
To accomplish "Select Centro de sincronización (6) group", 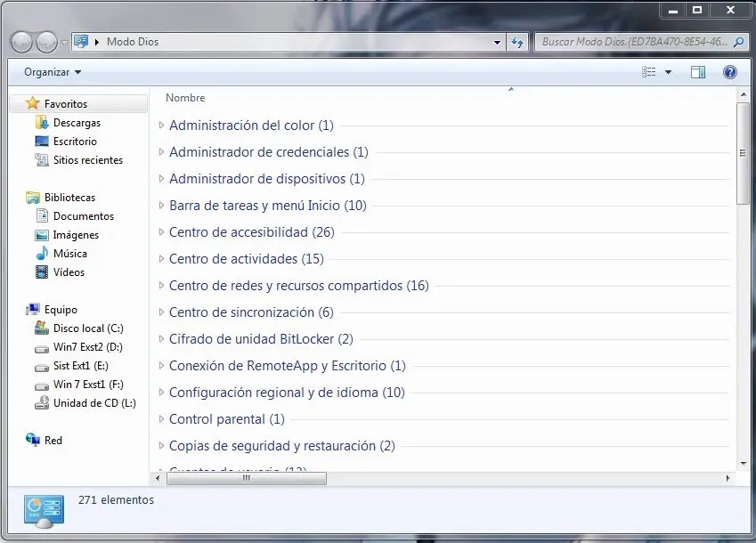I will click(251, 312).
